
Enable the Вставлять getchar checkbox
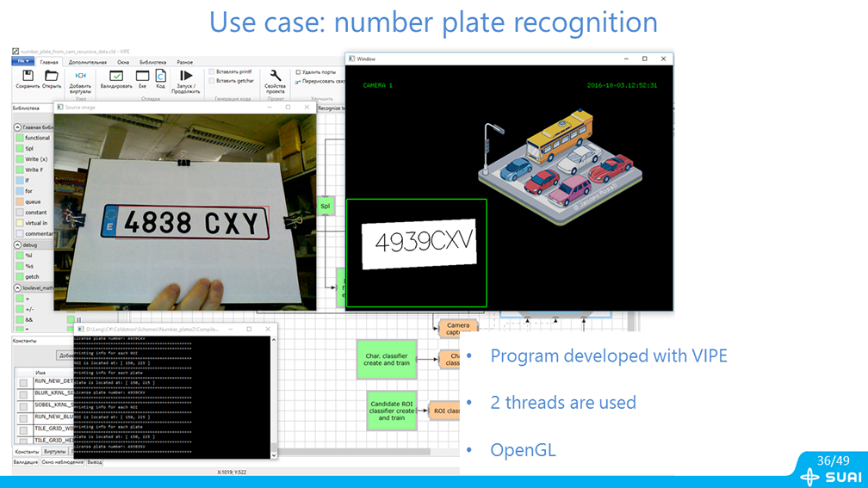[x=213, y=81]
